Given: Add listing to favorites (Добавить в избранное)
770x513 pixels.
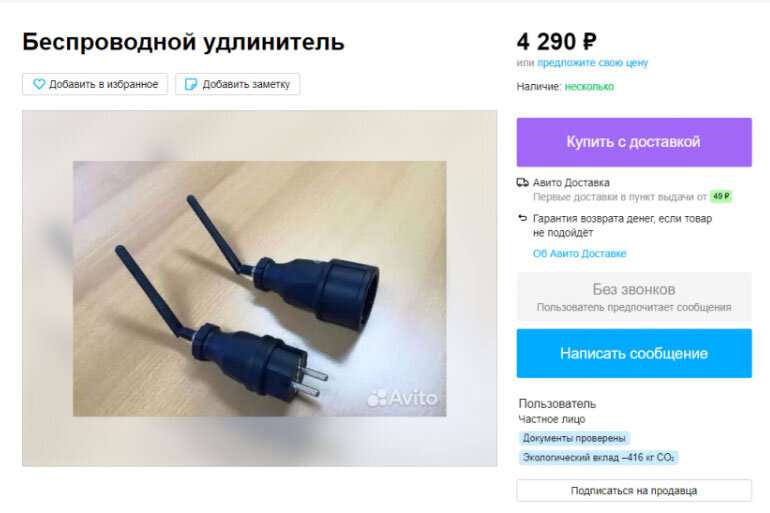Looking at the screenshot, I should coord(95,84).
